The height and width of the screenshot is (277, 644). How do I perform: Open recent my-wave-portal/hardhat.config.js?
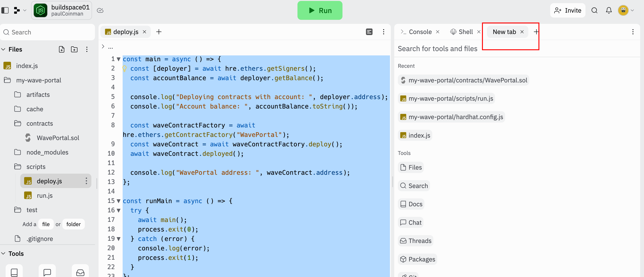(x=451, y=117)
